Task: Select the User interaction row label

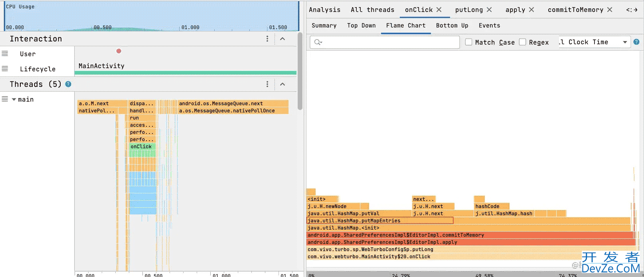Action: [x=28, y=54]
